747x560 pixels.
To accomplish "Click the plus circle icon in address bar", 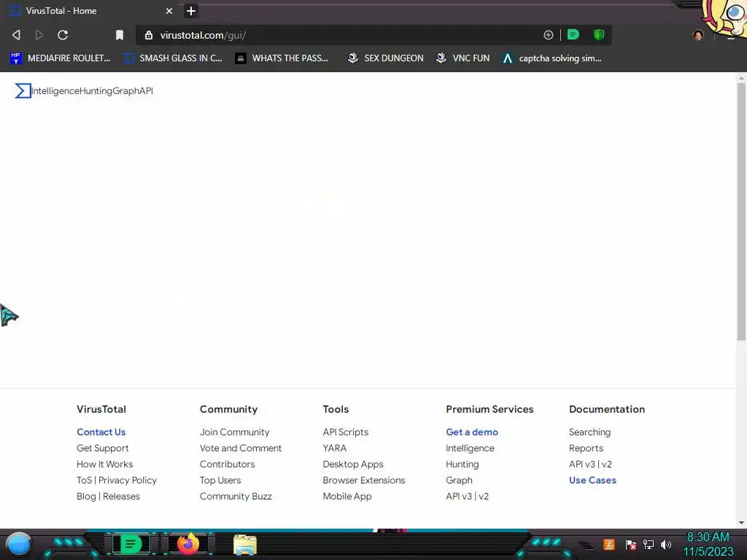I will [x=549, y=35].
